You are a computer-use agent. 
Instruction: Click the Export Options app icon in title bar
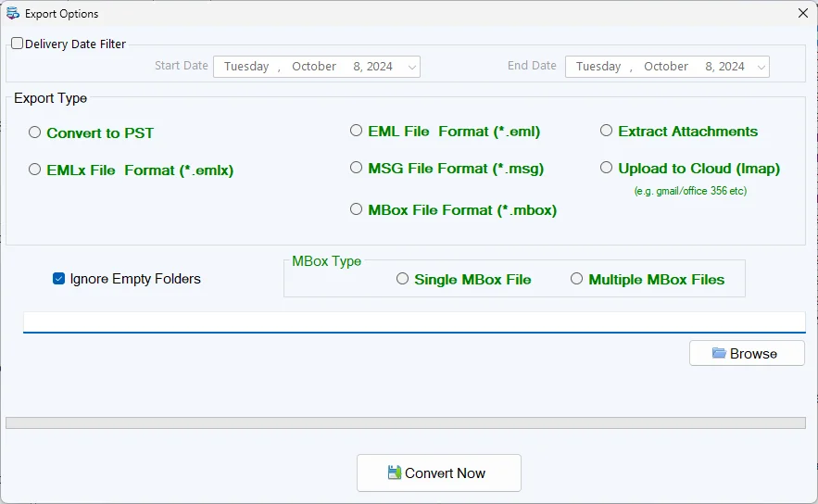12,14
